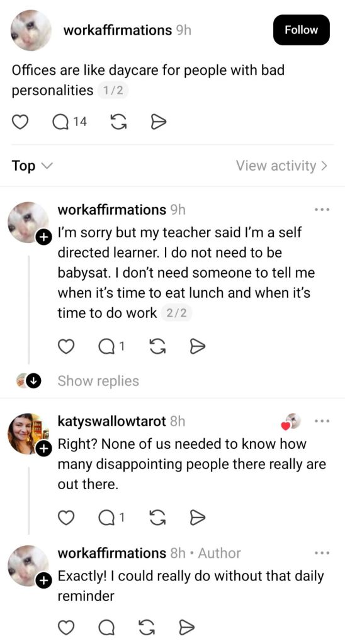The image size is (345, 644).
Task: Open View activity link
Action: 282,166
